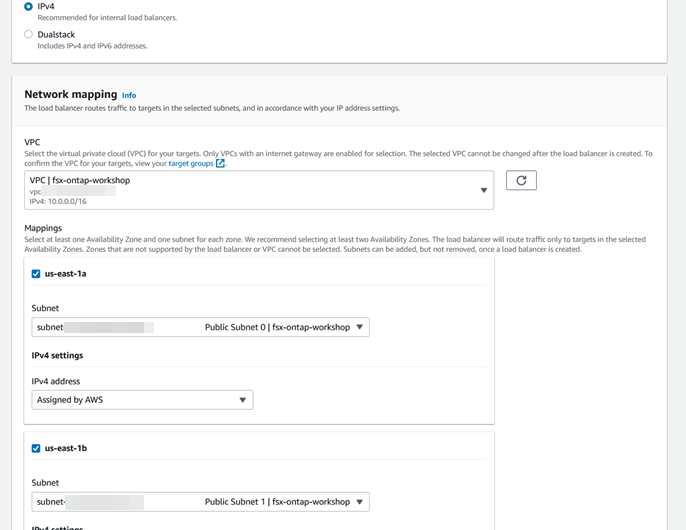Click the Dualstack option label text
Viewport: 686px width, 530px height.
pyautogui.click(x=56, y=34)
